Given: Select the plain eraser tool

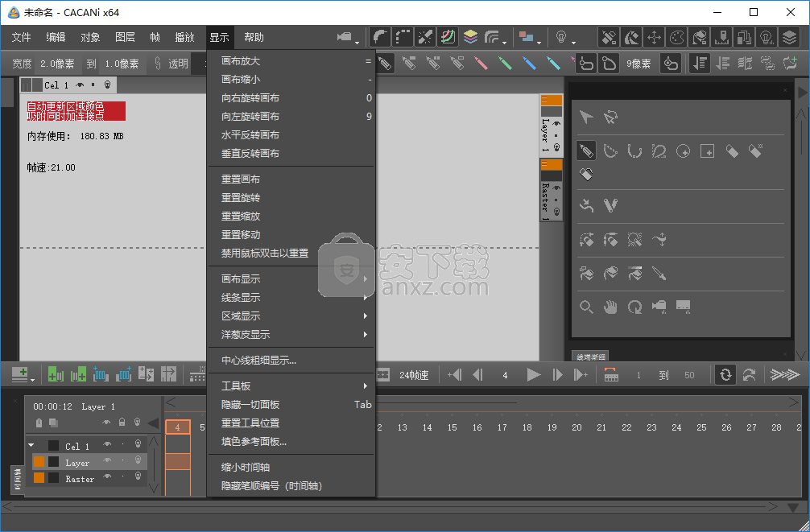Looking at the screenshot, I should pos(731,151).
